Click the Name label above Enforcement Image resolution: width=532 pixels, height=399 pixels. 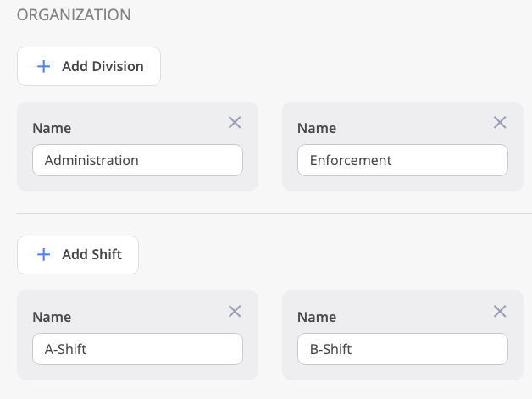(317, 129)
